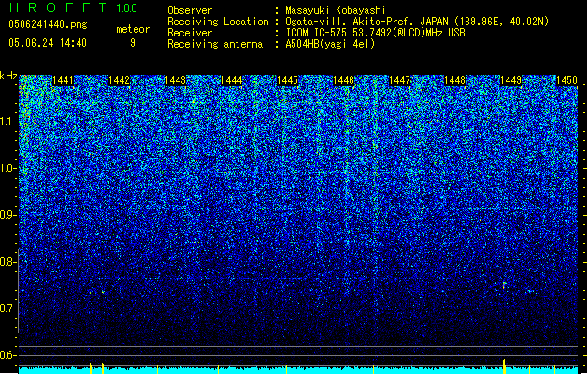Click the 0.7 frequency axis label
588x374 pixels.
pos(8,309)
